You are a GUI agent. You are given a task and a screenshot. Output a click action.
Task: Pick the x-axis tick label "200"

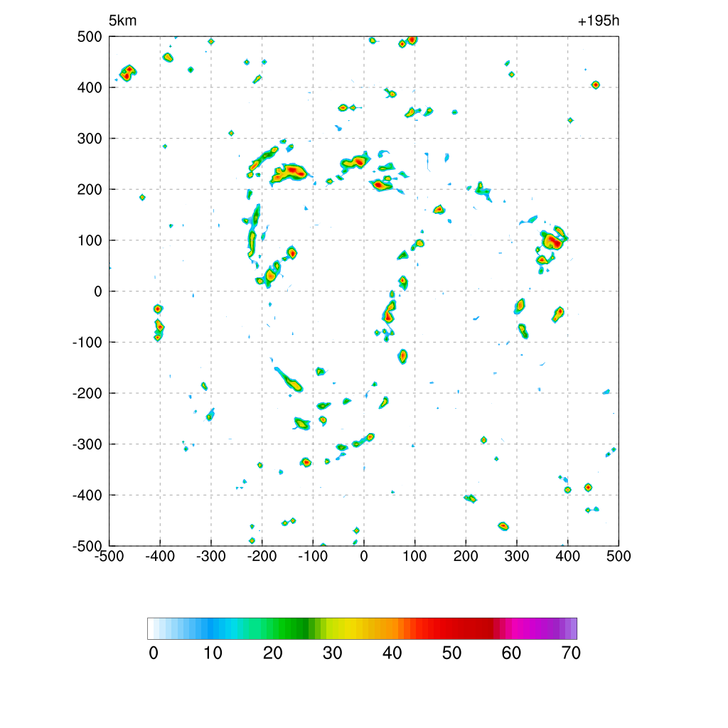point(466,556)
